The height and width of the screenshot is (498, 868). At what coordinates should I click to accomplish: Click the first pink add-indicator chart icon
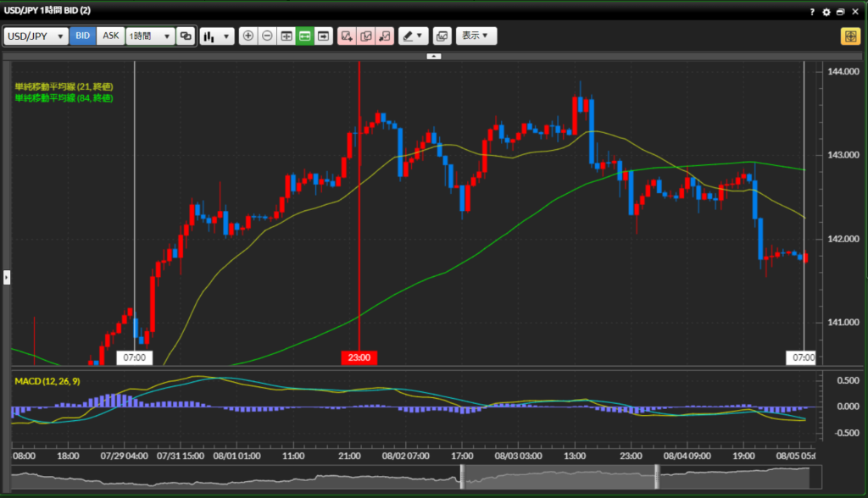(346, 36)
